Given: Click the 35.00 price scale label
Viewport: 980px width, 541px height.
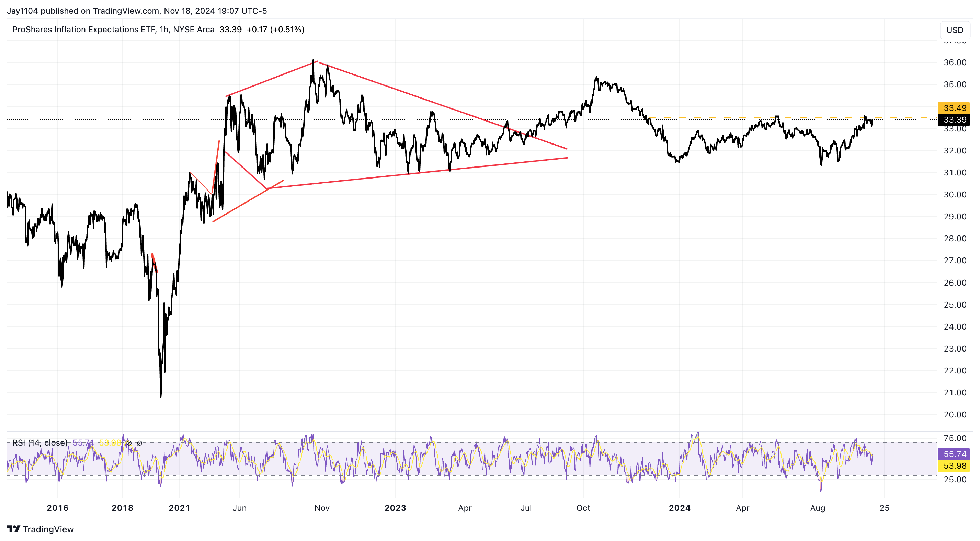Looking at the screenshot, I should [x=955, y=84].
